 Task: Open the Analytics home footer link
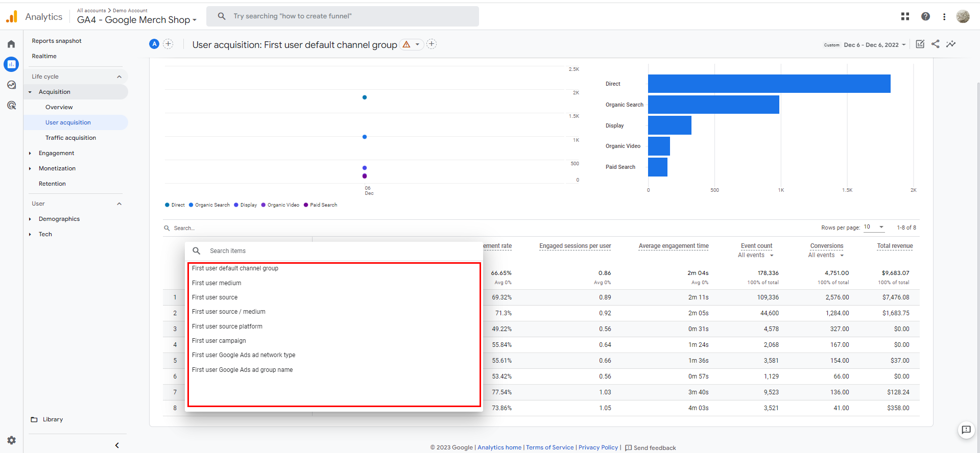click(x=499, y=447)
